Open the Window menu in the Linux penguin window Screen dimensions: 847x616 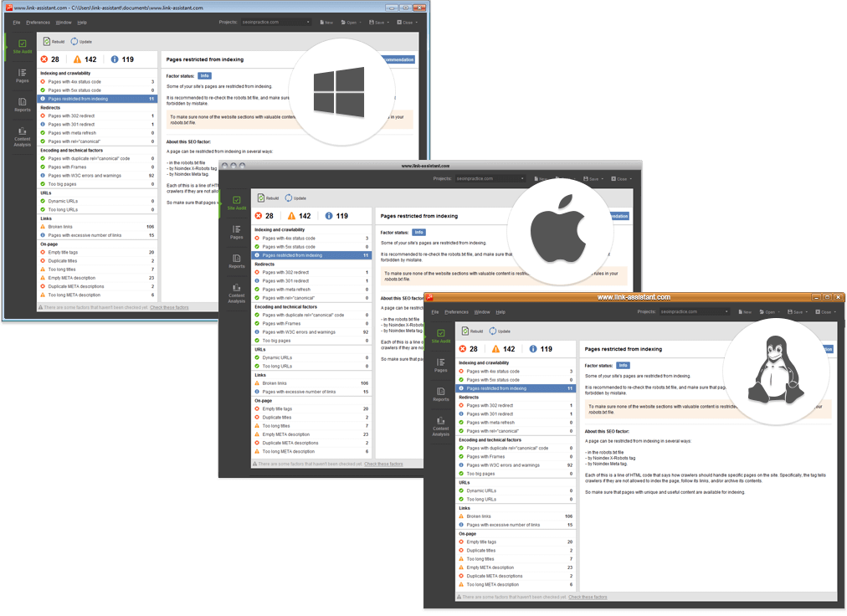pos(482,312)
